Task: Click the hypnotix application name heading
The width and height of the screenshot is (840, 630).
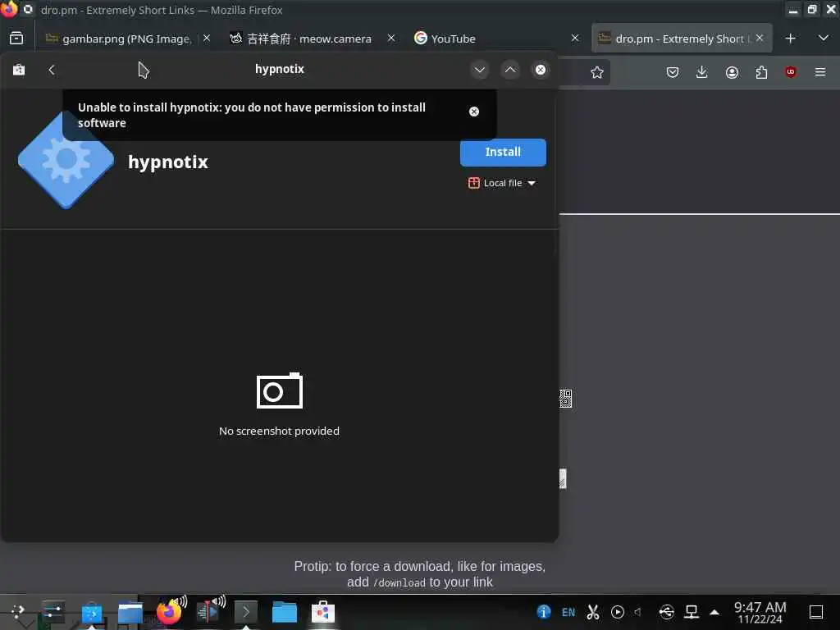Action: click(x=167, y=162)
